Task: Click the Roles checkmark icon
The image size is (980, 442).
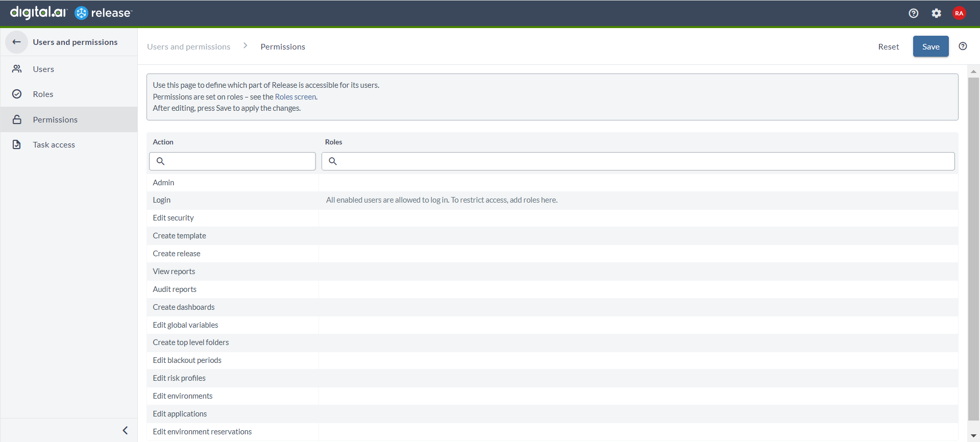Action: point(17,94)
